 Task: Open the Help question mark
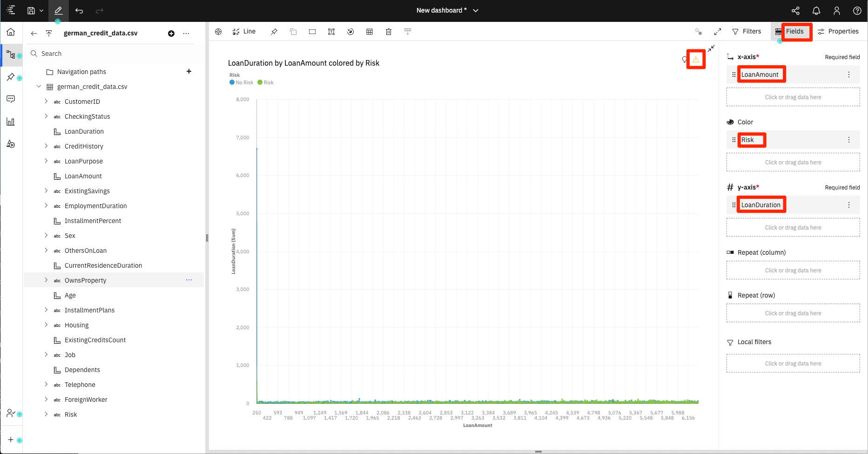click(x=857, y=11)
